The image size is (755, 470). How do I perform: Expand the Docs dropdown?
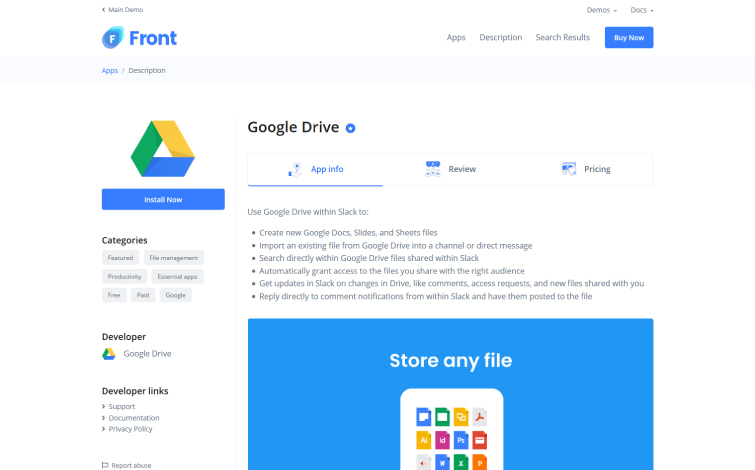642,10
